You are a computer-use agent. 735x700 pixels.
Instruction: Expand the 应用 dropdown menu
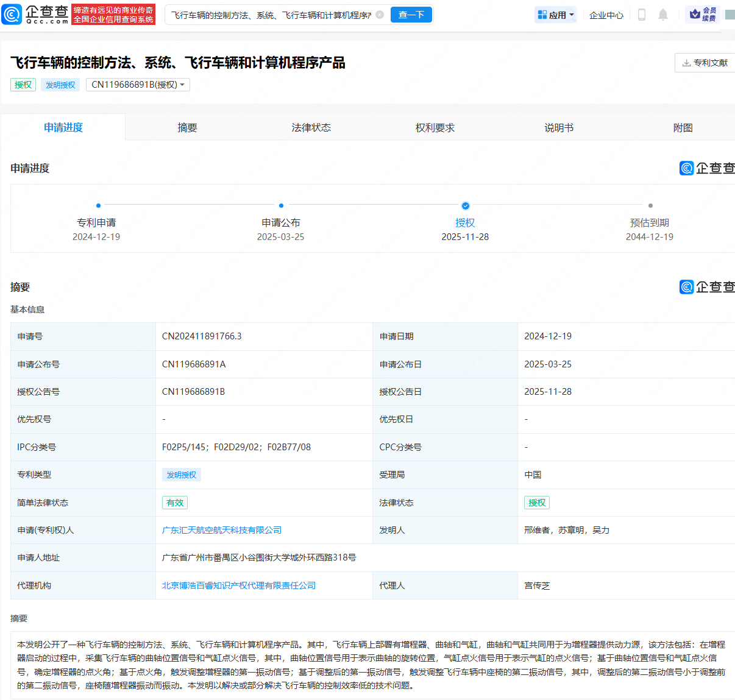point(556,15)
